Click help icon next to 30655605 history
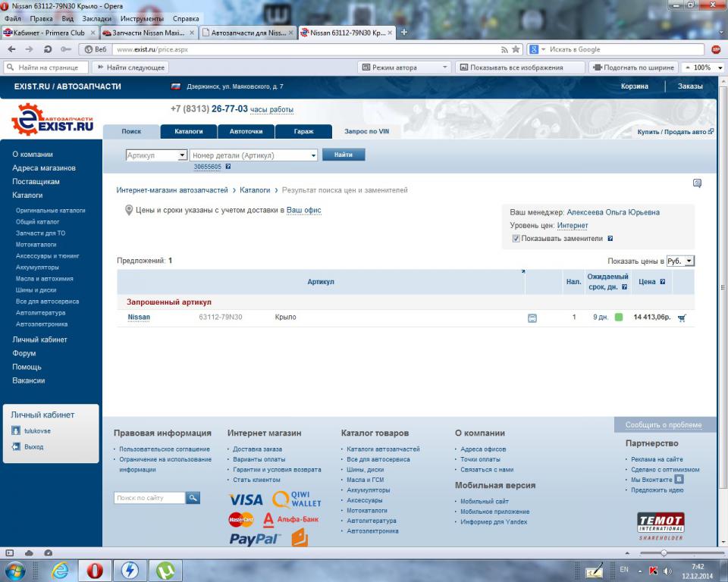Image resolution: width=728 pixels, height=582 pixels. click(228, 167)
